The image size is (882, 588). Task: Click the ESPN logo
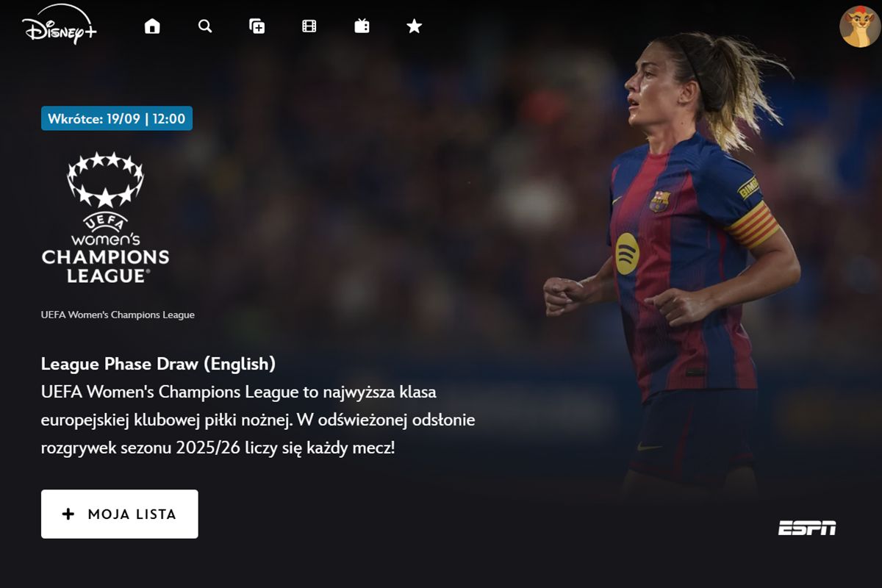(807, 528)
